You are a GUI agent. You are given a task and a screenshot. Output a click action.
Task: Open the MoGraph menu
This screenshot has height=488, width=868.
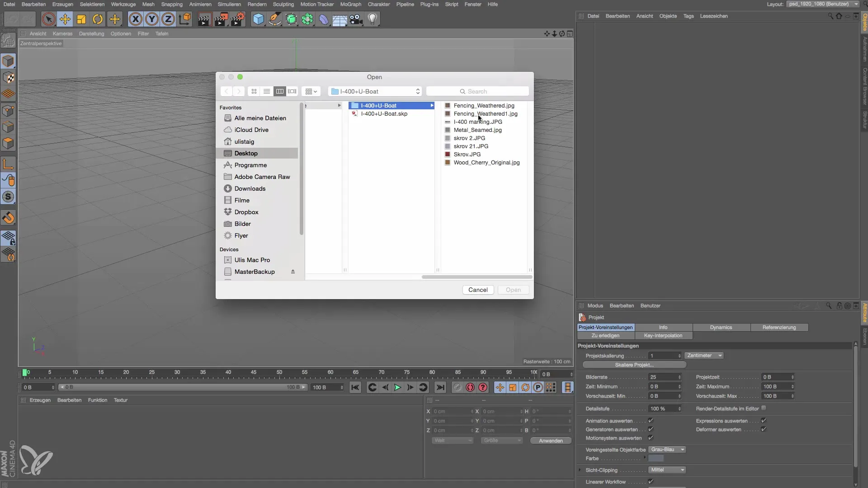pyautogui.click(x=350, y=4)
